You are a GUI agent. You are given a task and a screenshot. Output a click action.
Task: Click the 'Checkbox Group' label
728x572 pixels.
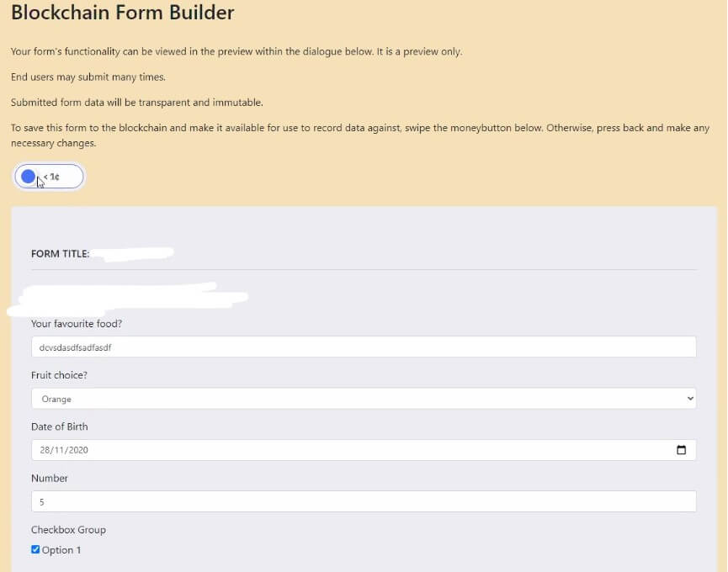click(68, 529)
